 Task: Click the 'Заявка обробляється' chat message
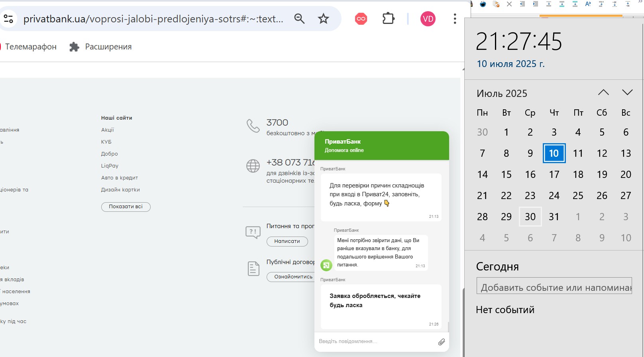click(x=381, y=306)
